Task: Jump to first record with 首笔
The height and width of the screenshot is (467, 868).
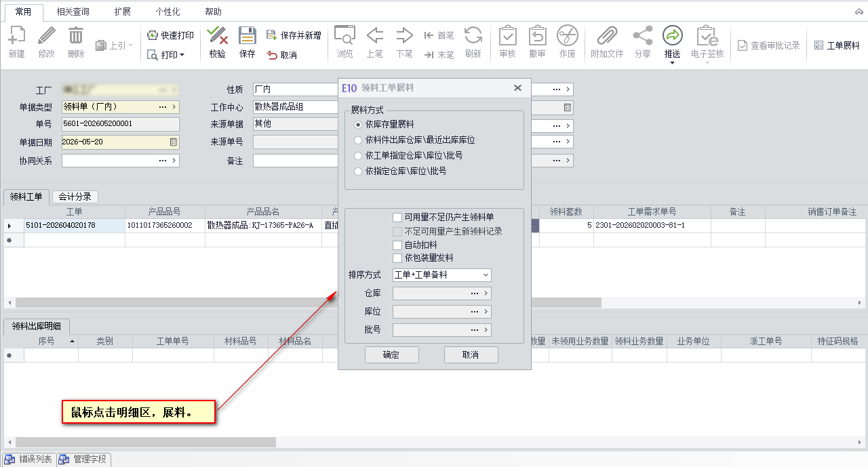Action: tap(439, 35)
